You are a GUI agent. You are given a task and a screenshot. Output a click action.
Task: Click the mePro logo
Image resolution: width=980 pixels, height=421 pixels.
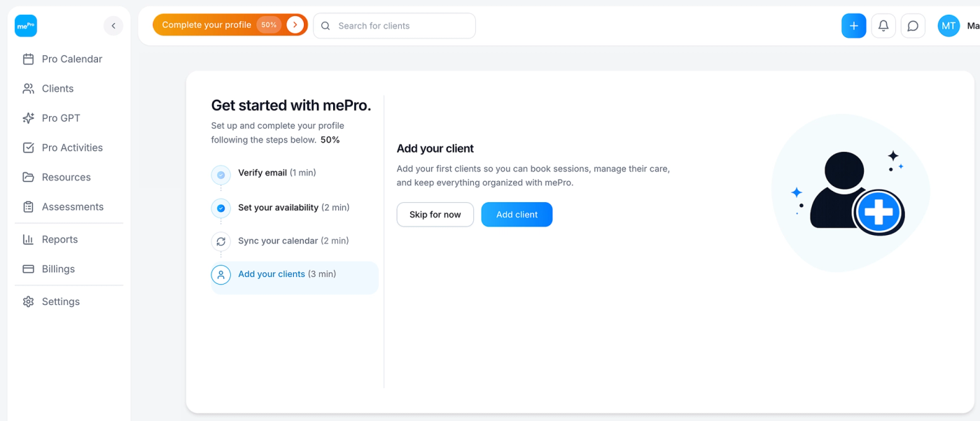pyautogui.click(x=26, y=26)
